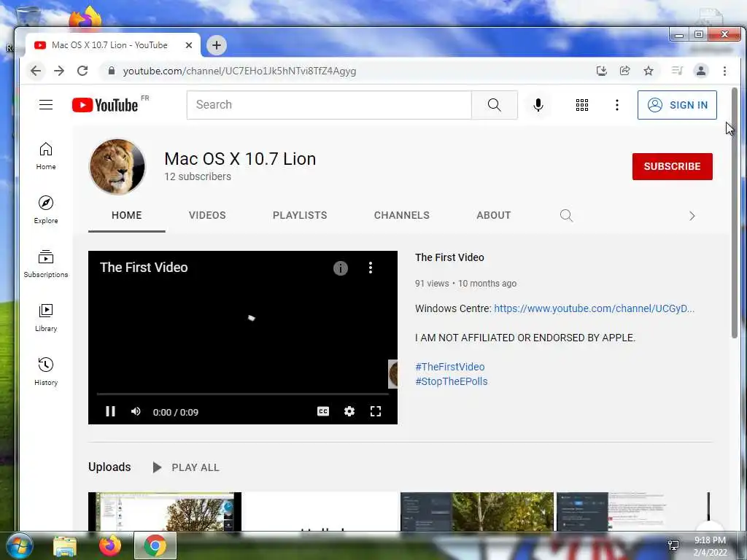
Task: Show video info card icon
Action: pyautogui.click(x=340, y=268)
